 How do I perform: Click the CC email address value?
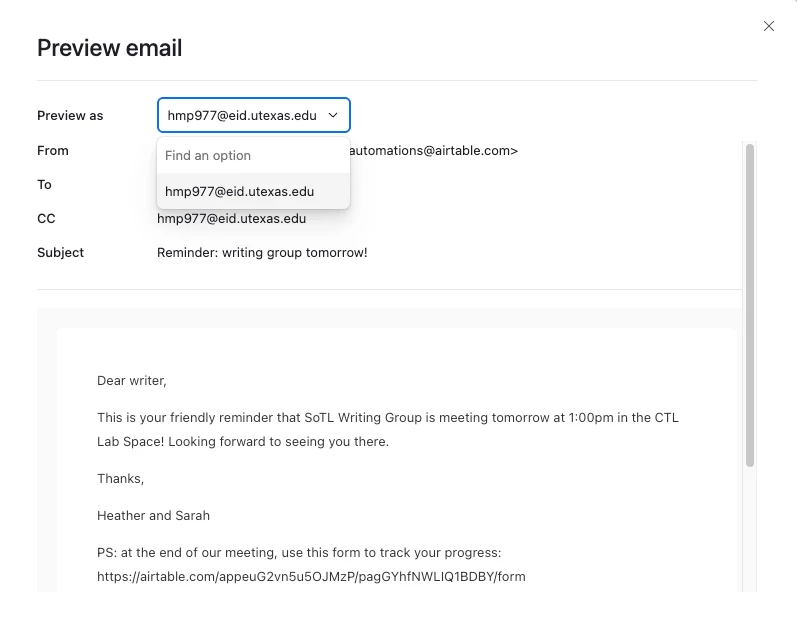click(x=231, y=219)
